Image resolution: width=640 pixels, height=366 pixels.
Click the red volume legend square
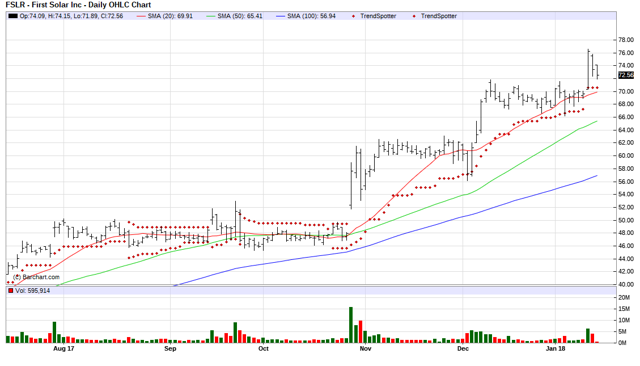coord(11,291)
